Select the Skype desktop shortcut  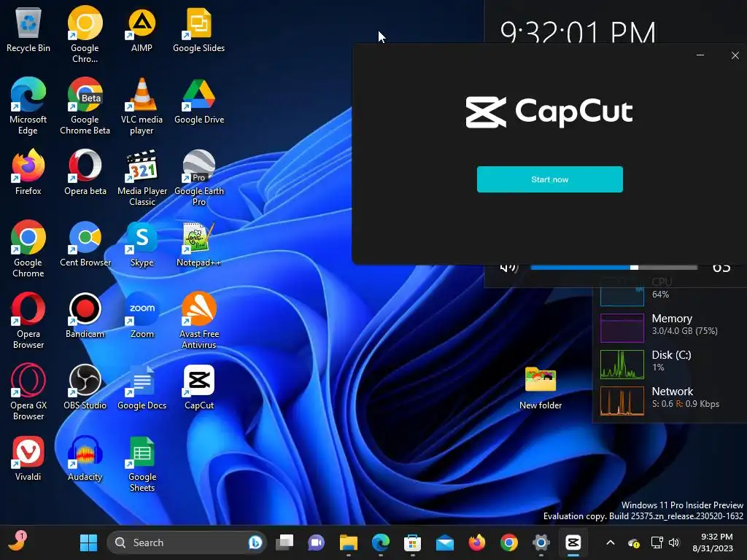click(x=142, y=244)
